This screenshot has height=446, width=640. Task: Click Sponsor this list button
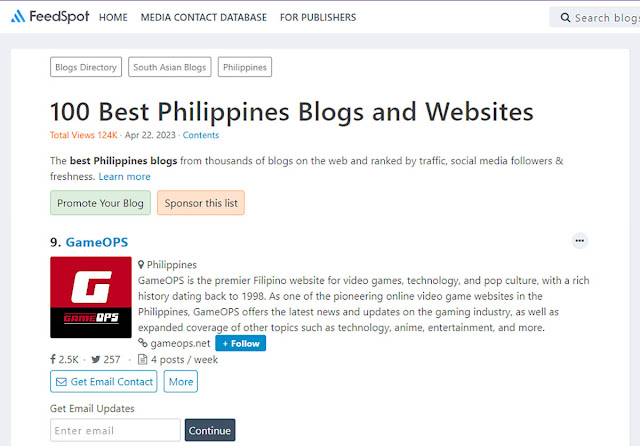click(x=201, y=203)
